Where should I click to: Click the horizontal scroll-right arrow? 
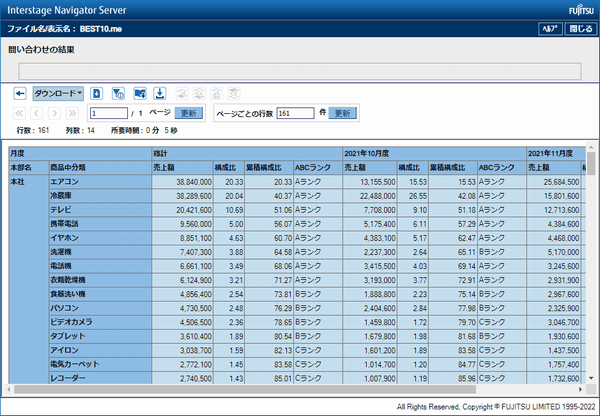click(580, 389)
